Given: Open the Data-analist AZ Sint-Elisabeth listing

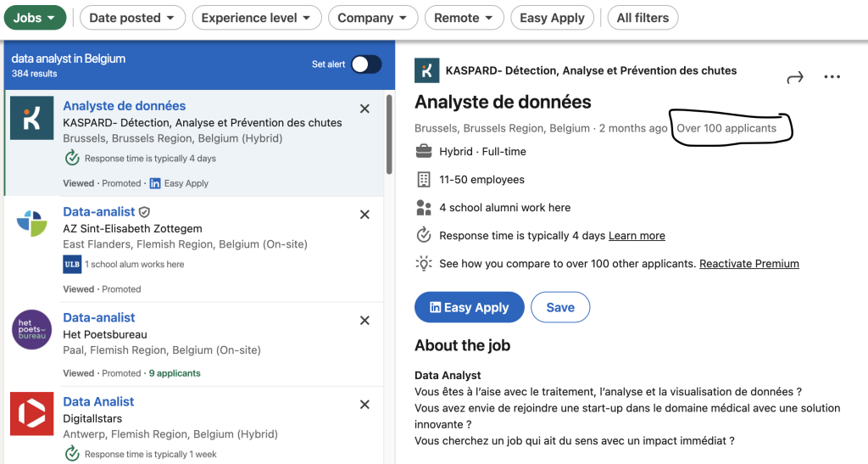Looking at the screenshot, I should pyautogui.click(x=99, y=211).
